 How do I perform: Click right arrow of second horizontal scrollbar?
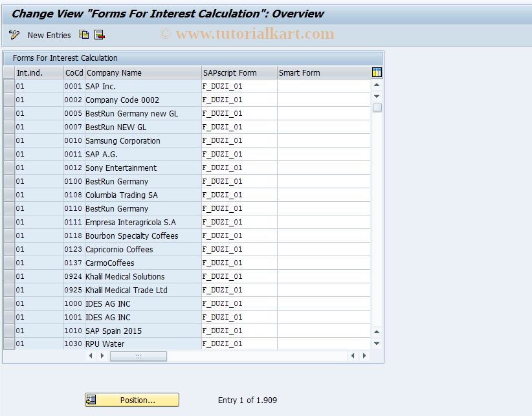364,356
